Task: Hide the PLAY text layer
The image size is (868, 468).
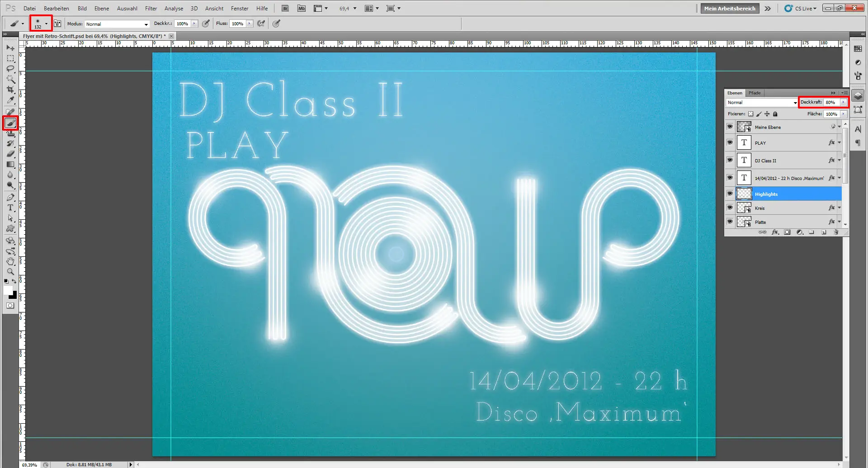Action: (730, 142)
